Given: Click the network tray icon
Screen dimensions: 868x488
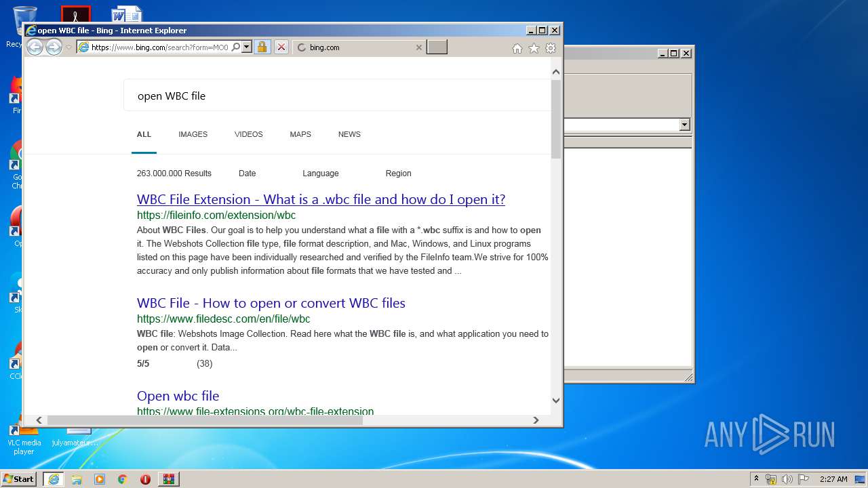Looking at the screenshot, I should click(771, 479).
